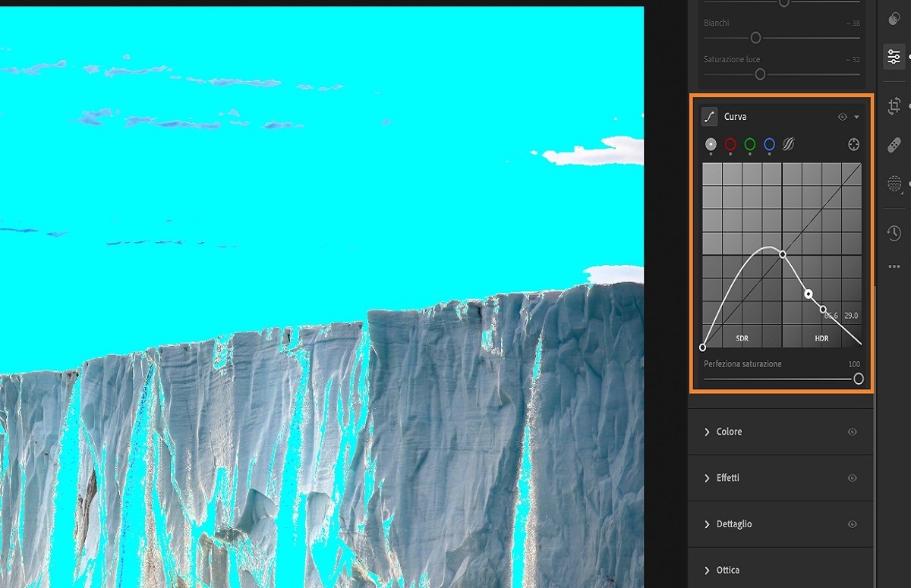Open the Curva panel dropdown arrow
The width and height of the screenshot is (911, 588).
coord(856,117)
